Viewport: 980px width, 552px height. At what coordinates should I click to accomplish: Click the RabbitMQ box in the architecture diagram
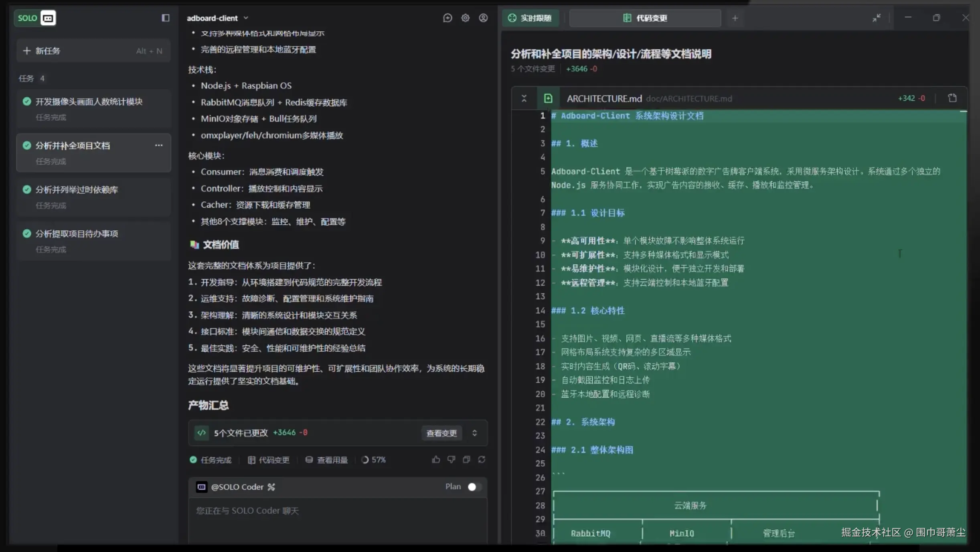tap(590, 534)
